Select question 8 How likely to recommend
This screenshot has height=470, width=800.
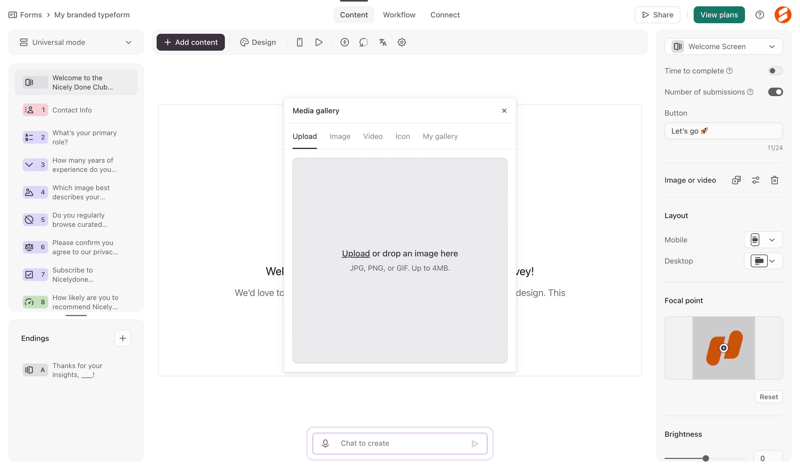coord(76,302)
